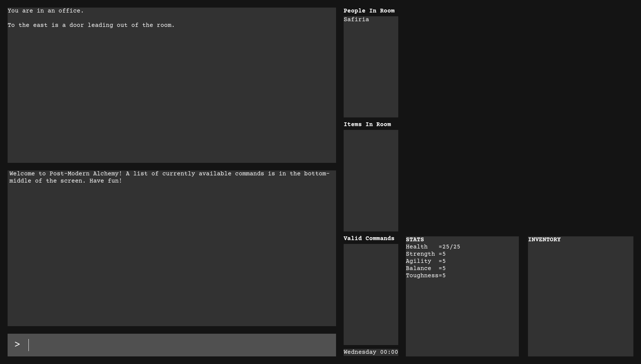
Task: Select the Balance stat line
Action: click(x=426, y=269)
